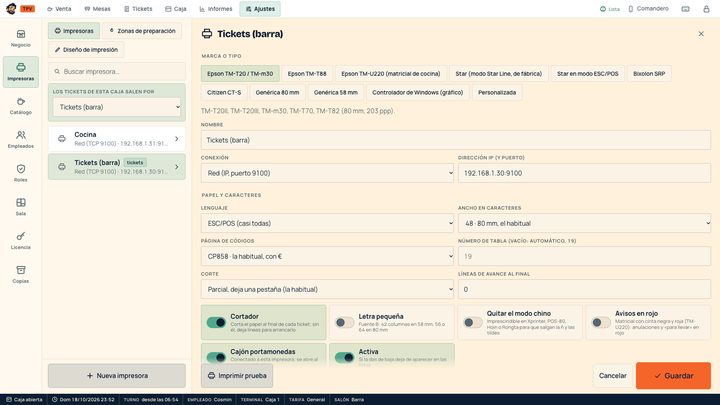Select Bixolon SRP printer type
720x405 pixels.
(649, 73)
